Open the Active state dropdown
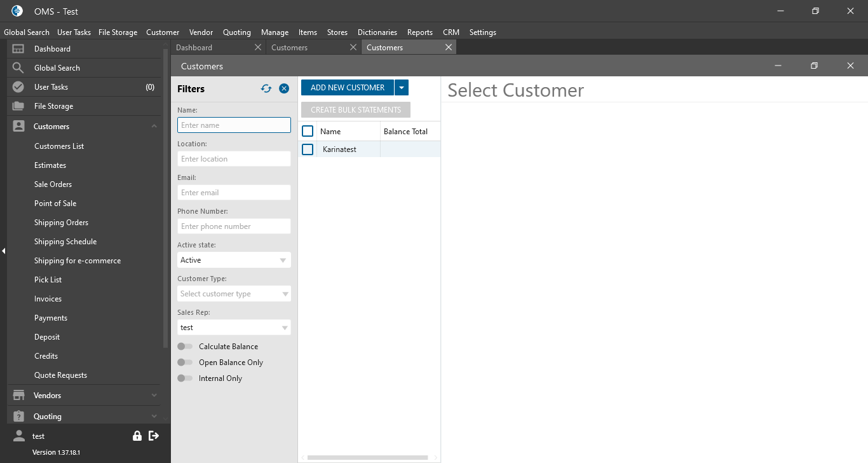 tap(234, 260)
